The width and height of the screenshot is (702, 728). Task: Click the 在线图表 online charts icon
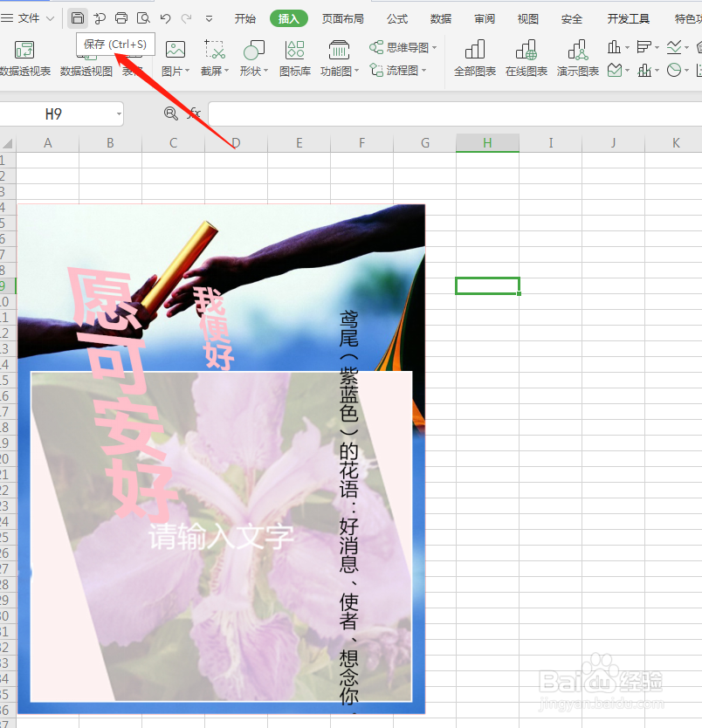point(525,57)
